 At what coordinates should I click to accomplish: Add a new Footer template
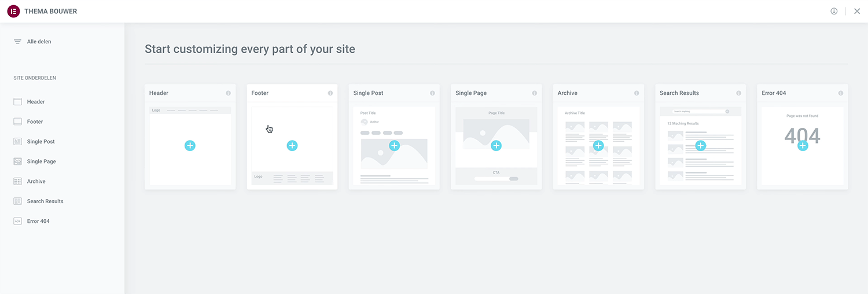292,146
